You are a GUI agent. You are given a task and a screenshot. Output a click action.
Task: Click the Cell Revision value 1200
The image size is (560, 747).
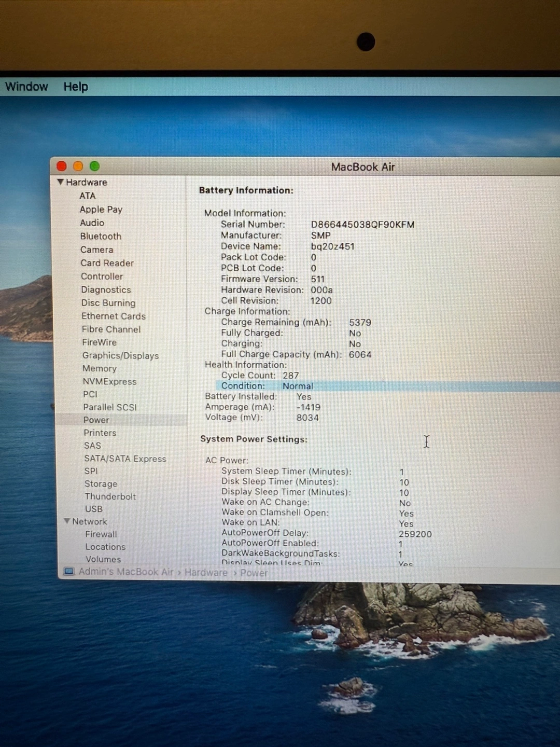[x=321, y=301]
